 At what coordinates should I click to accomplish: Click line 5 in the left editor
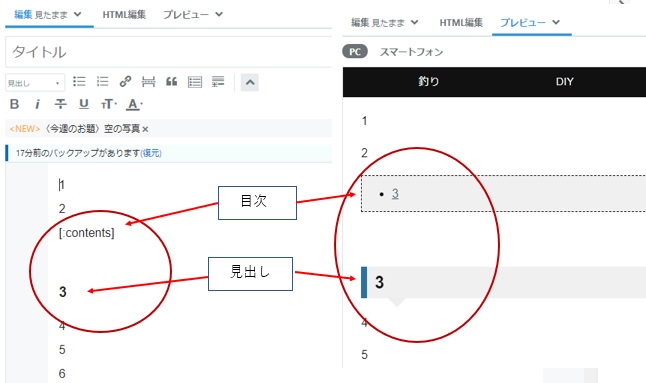pyautogui.click(x=62, y=350)
